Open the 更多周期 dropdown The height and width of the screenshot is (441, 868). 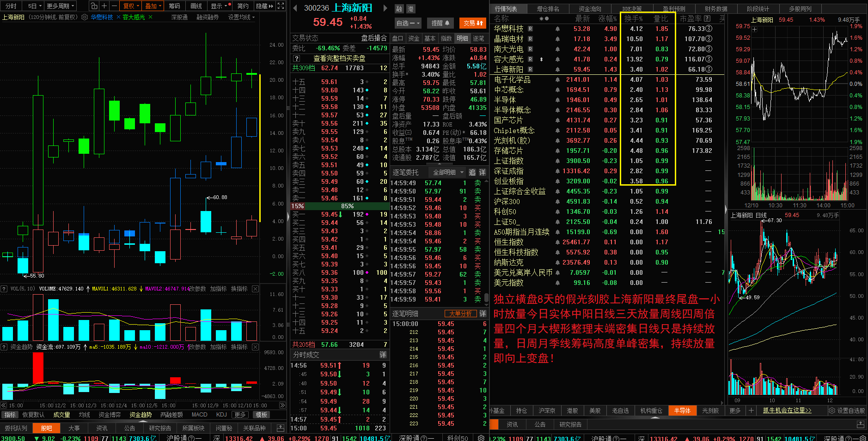(61, 6)
